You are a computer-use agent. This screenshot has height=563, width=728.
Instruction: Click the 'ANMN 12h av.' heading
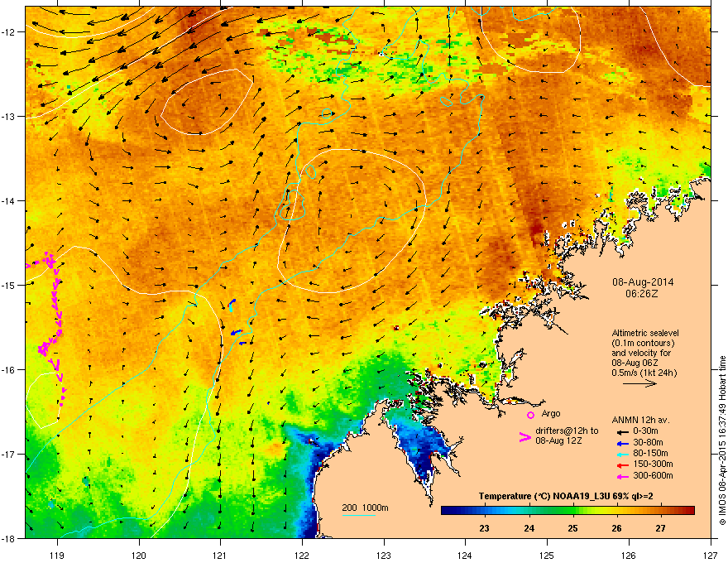pos(640,420)
